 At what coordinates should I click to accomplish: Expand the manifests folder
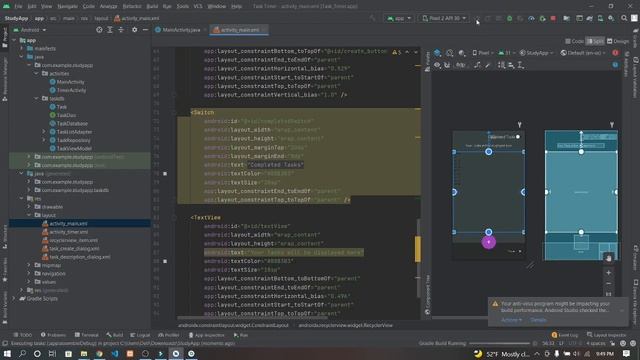(22, 49)
